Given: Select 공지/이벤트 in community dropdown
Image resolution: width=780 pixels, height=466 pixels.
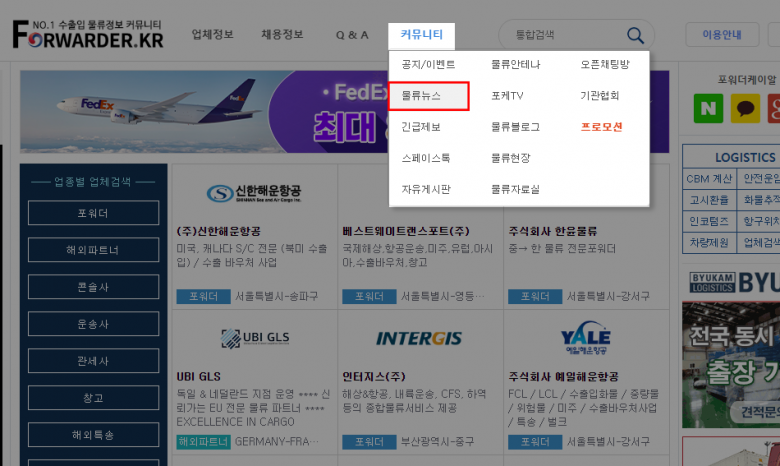Looking at the screenshot, I should tap(428, 64).
